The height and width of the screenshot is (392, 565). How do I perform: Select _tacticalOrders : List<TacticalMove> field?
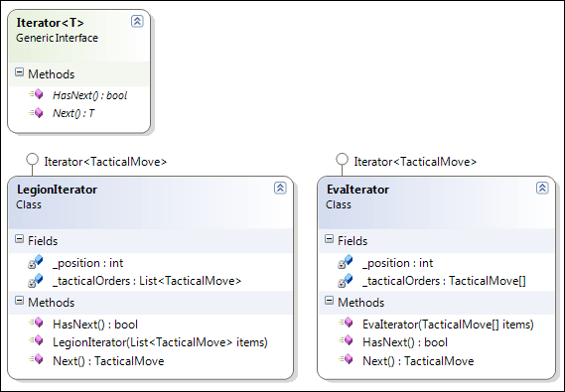pyautogui.click(x=147, y=281)
